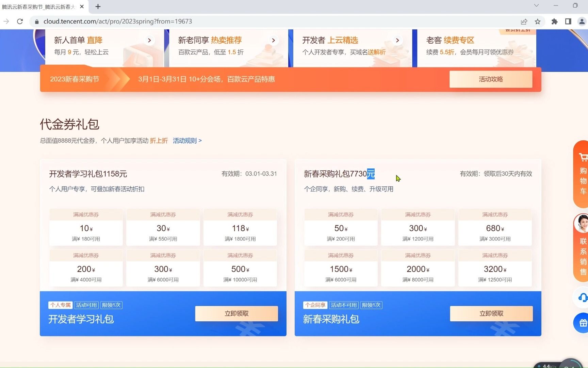Image resolution: width=588 pixels, height=368 pixels.
Task: Select the 新老同享 热卖推荐 section title
Action: pyautogui.click(x=210, y=40)
